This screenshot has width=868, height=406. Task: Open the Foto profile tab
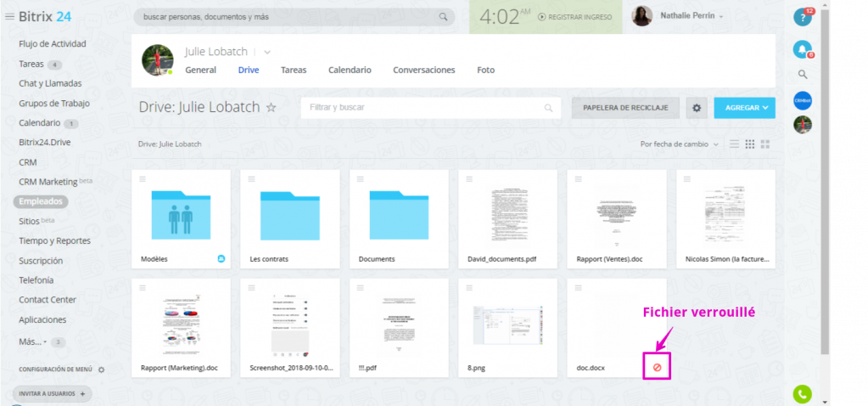pos(486,70)
